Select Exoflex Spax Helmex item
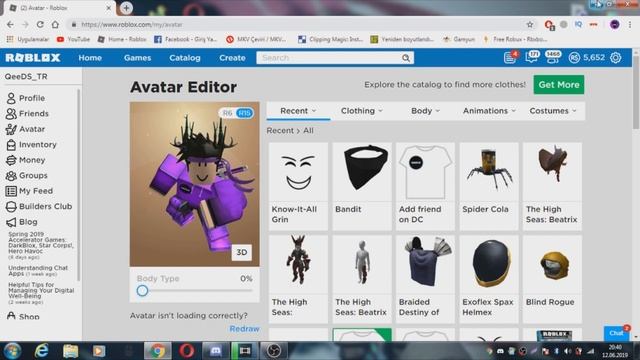 489,279
